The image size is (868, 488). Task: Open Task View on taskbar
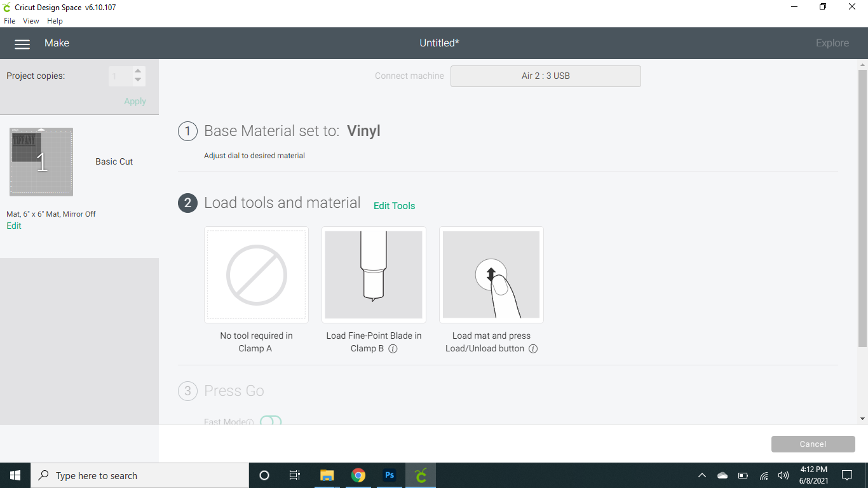coord(295,475)
